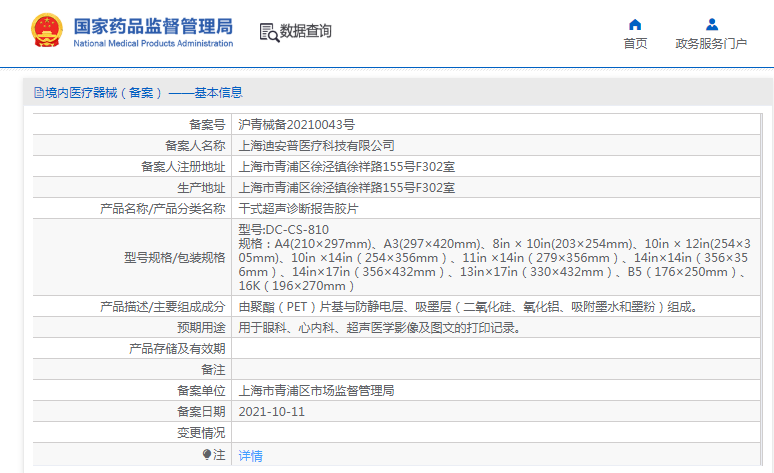
Task: Select record number 沪青械备20210043号
Action: pyautogui.click(x=296, y=124)
